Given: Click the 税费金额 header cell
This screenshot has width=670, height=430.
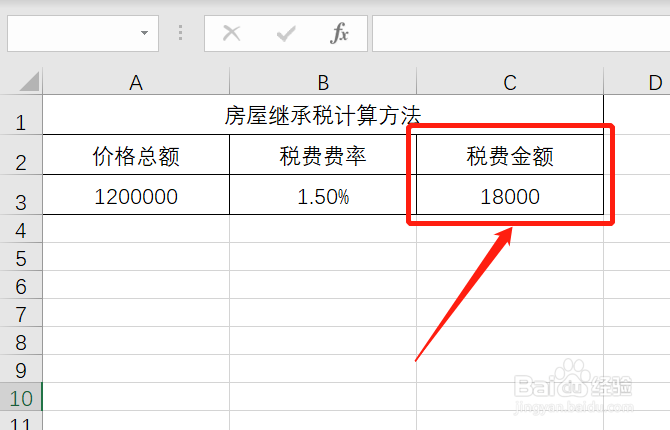Looking at the screenshot, I should coord(510,155).
